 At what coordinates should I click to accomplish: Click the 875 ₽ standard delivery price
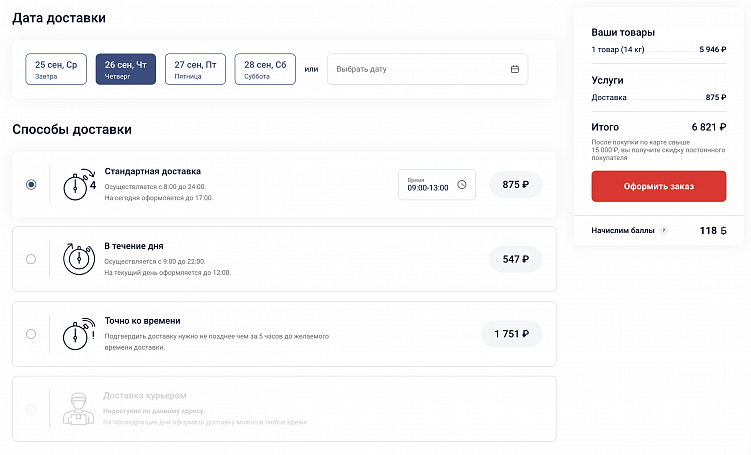click(x=515, y=184)
